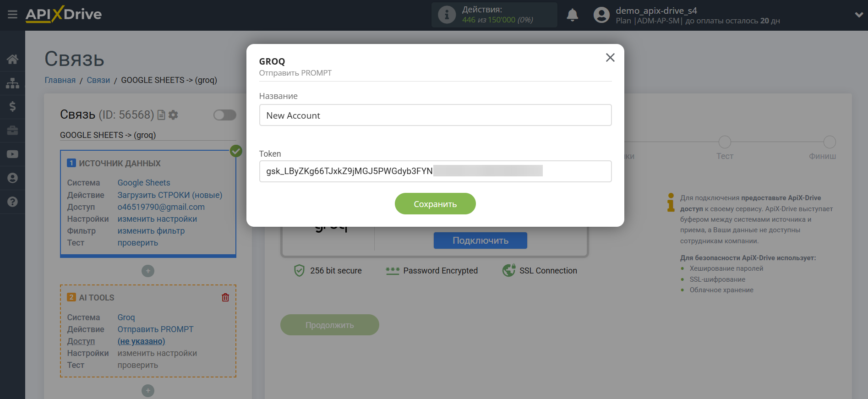Go to Связи breadcrumb link
The width and height of the screenshot is (868, 399).
(x=98, y=80)
